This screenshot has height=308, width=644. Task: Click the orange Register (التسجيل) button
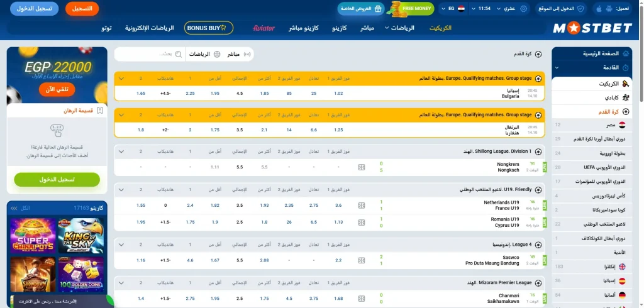pos(82,9)
